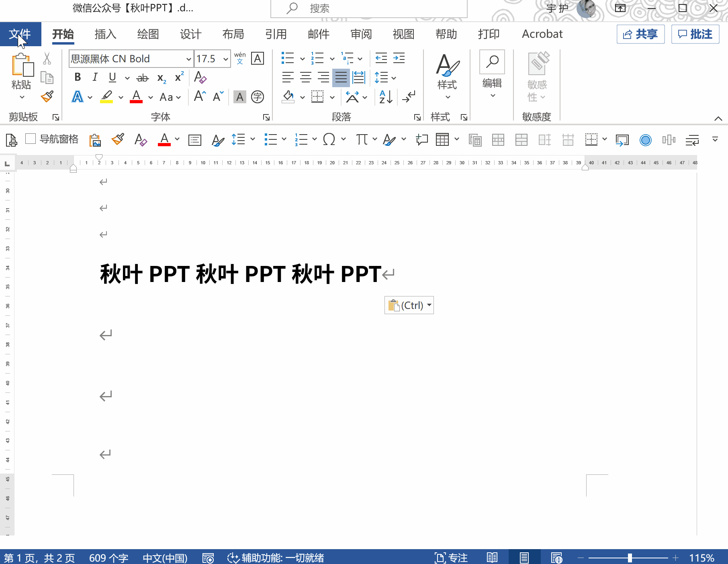Switch to the 布局 tab

(x=233, y=34)
